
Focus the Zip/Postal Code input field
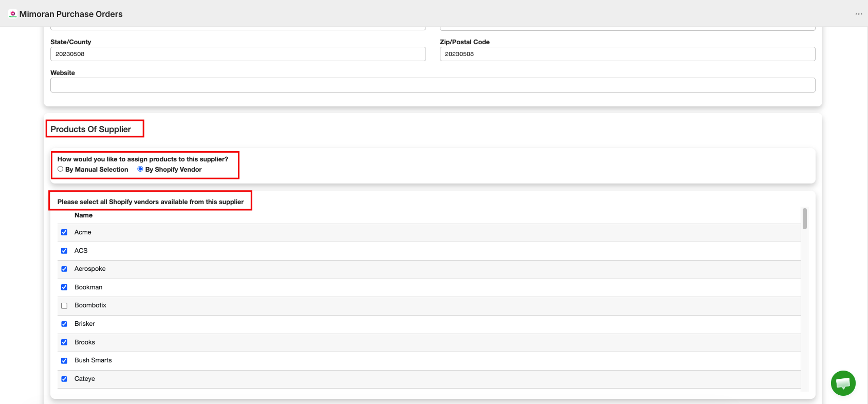[x=627, y=54]
